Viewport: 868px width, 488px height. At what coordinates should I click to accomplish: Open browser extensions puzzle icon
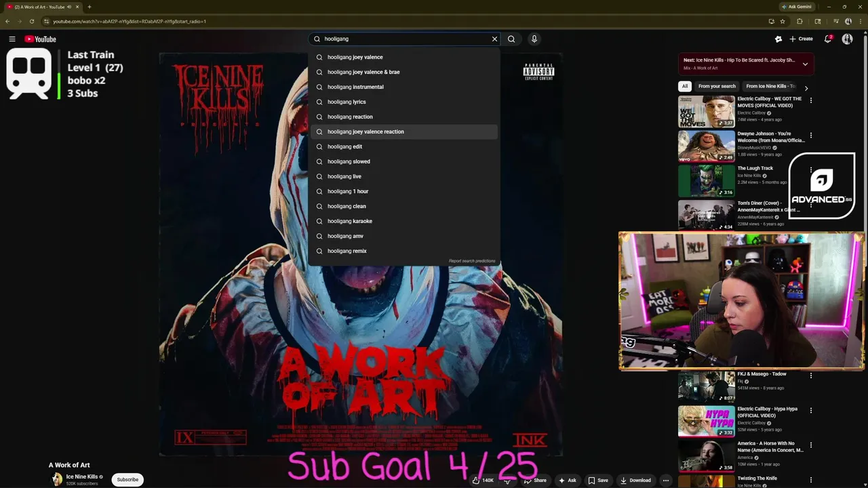click(x=800, y=21)
